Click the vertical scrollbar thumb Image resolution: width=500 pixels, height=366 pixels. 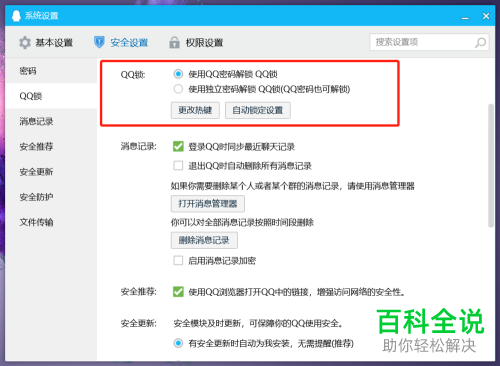[491, 166]
